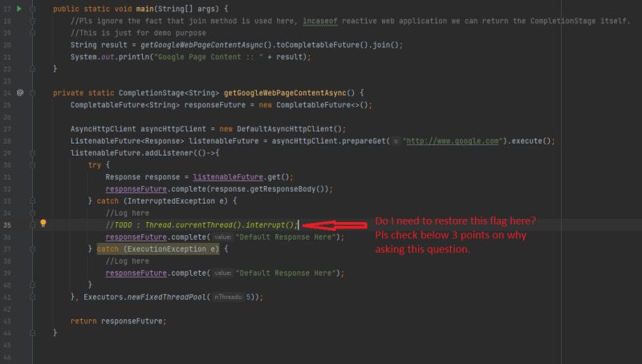
Task: Collapse getGoogleWebPageContentAsync fold marker on line 24
Action: click(32, 93)
